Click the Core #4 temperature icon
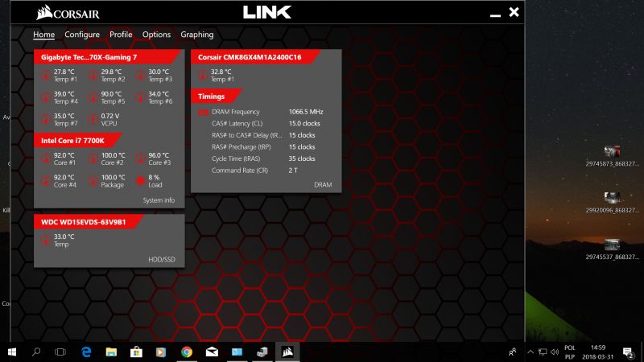Screen dimensions: 644x362 [46, 181]
